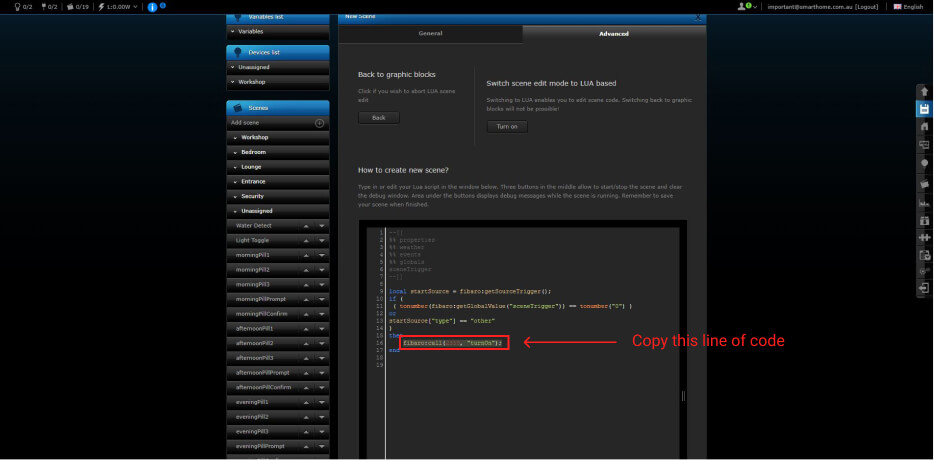Viewport: 934px width, 460px height.
Task: Open the Devices list panel header
Action: [278, 52]
